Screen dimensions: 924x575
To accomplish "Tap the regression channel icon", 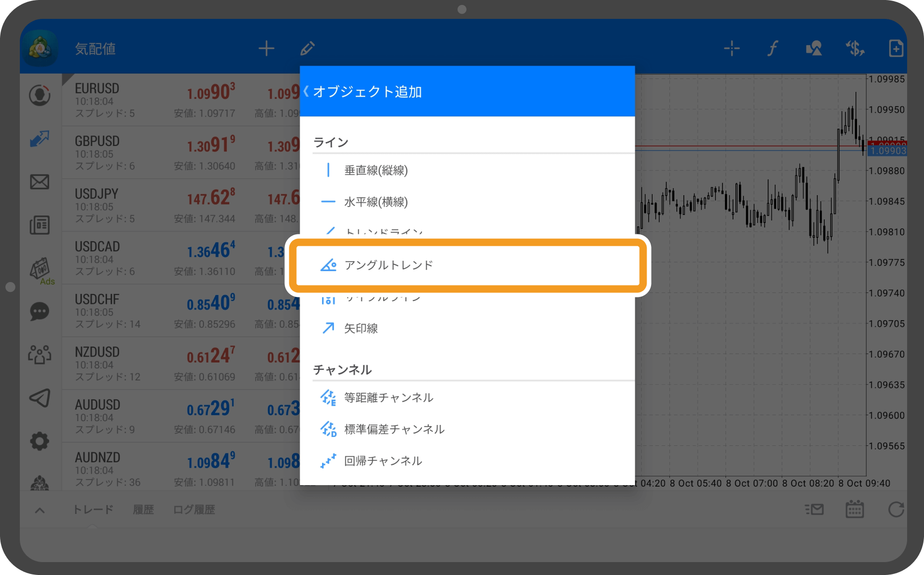I will coord(328,461).
